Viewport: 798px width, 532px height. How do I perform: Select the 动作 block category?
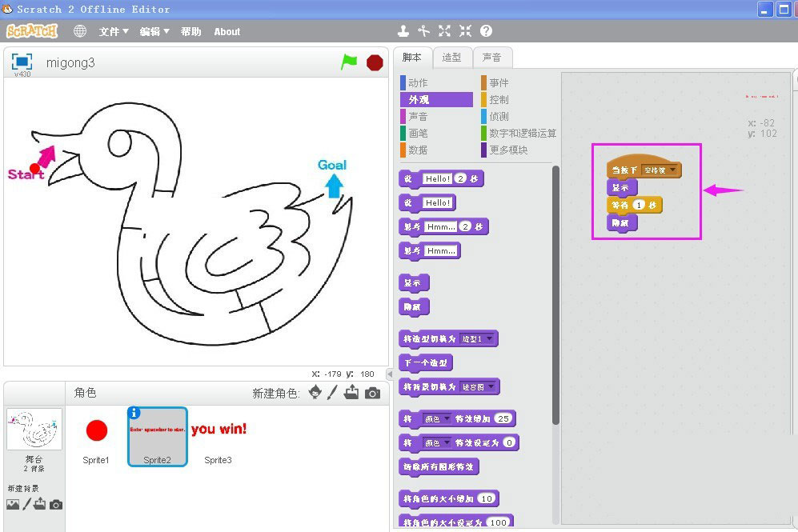click(x=436, y=82)
